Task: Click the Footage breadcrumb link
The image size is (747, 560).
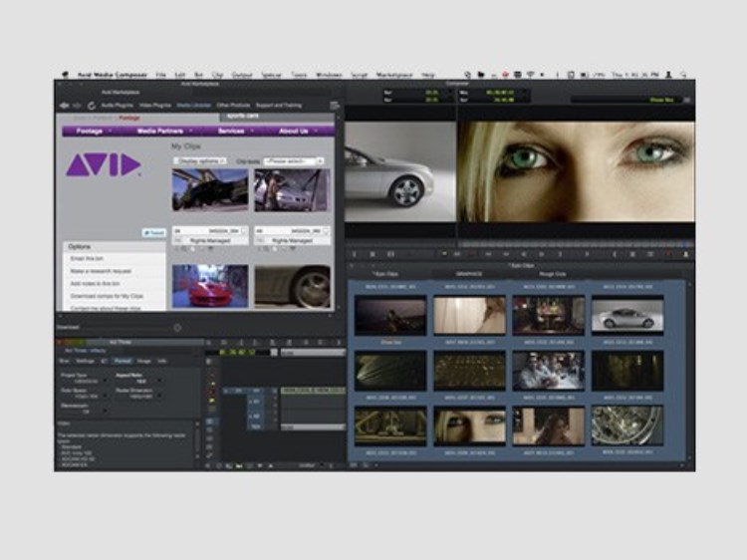Action: pyautogui.click(x=129, y=118)
